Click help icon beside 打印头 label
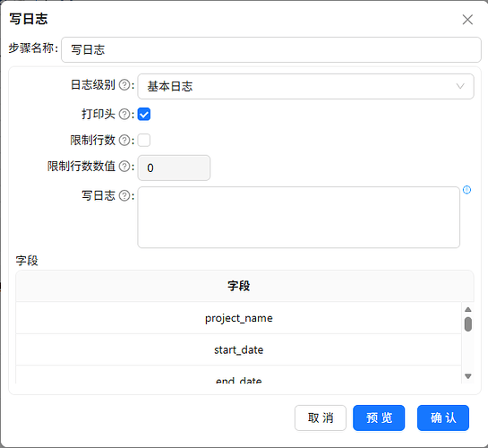Image resolution: width=488 pixels, height=448 pixels. click(x=124, y=115)
